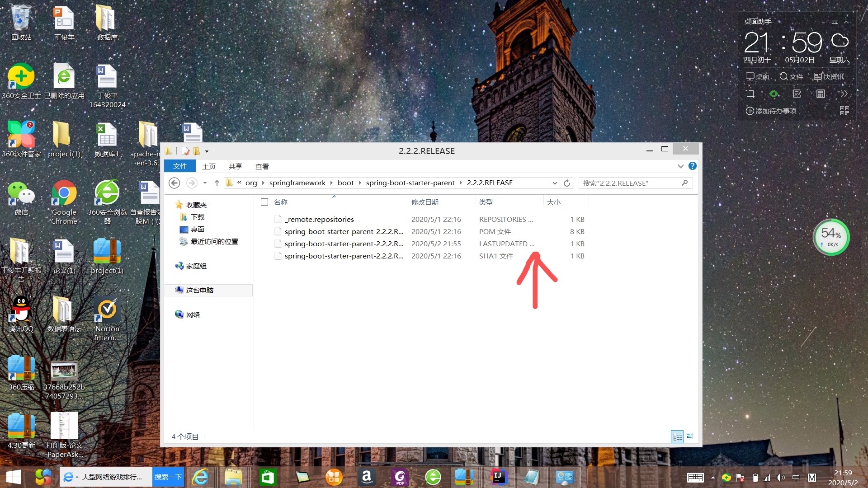Tick the select-all checkbox in header
The image size is (868, 488).
click(x=264, y=202)
